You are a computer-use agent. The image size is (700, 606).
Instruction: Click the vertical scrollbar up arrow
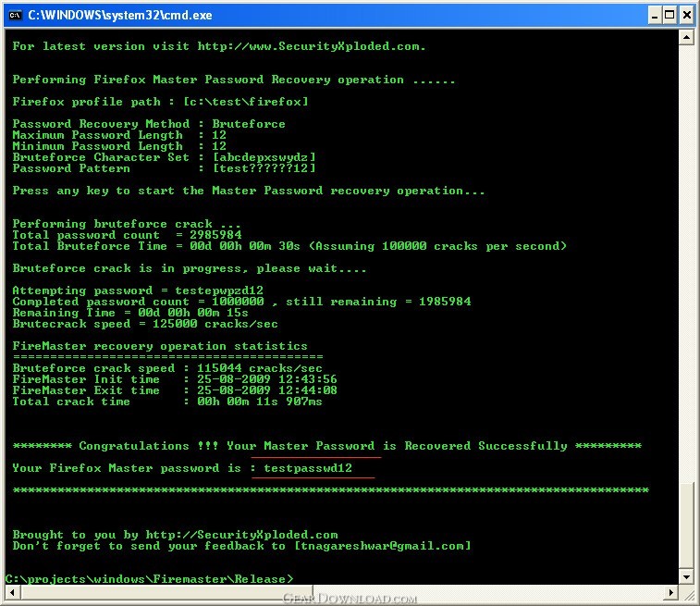pyautogui.click(x=687, y=37)
